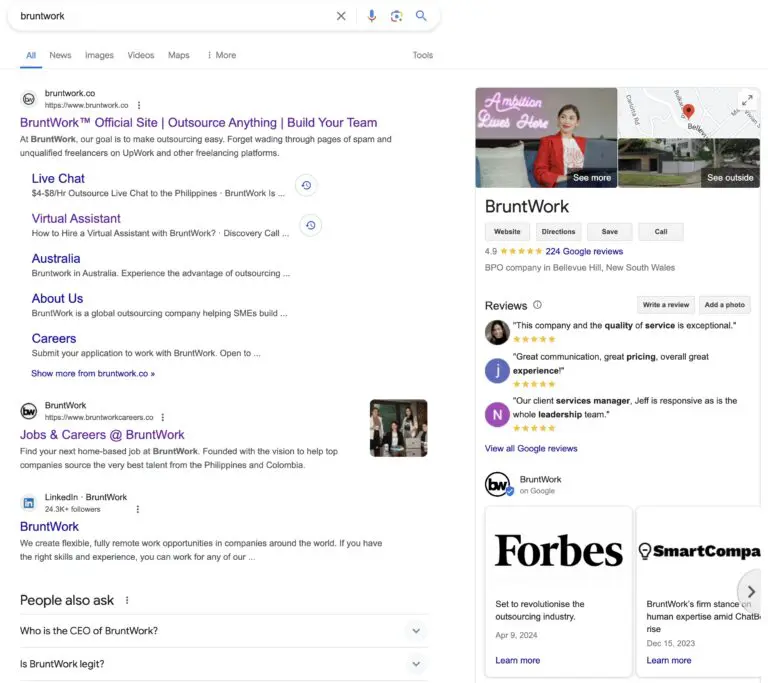
Task: Click the history icon beside Virtual Assistant
Action: pyautogui.click(x=311, y=225)
